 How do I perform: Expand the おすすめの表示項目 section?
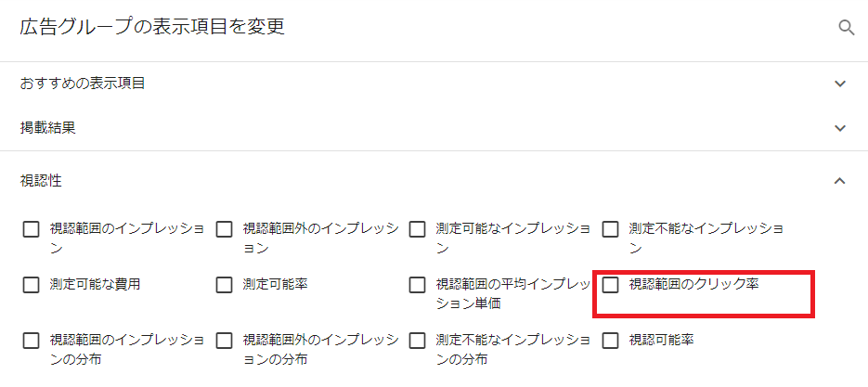click(840, 84)
